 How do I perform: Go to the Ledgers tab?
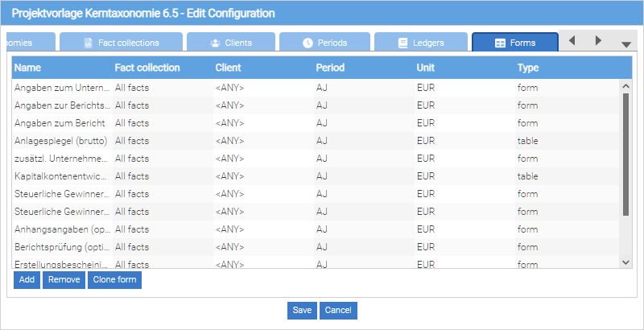421,43
